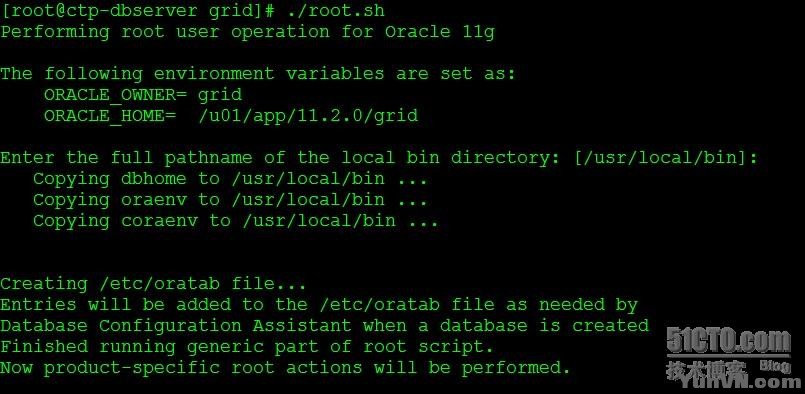Viewport: 805px width, 394px height.
Task: Click the ORACLE_HOME path /u01/app/11.2.0/grid
Action: click(309, 116)
